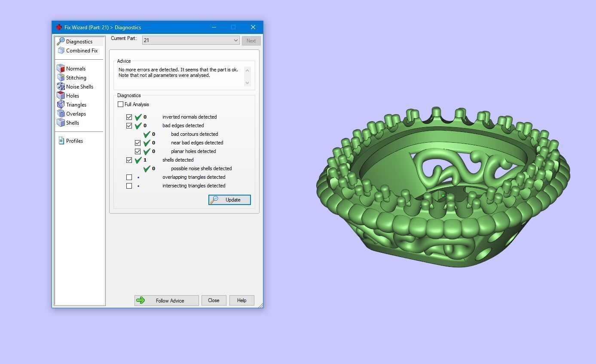The height and width of the screenshot is (364, 596).
Task: Click the red cross Fix Wizard title icon
Action: pos(59,27)
